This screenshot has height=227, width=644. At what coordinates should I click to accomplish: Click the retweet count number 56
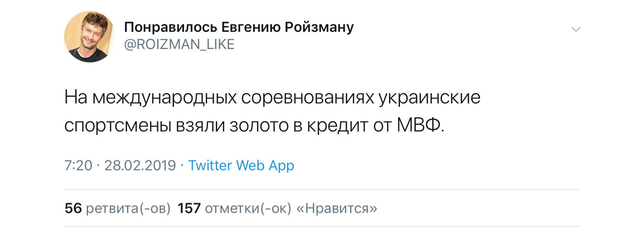coord(73,208)
